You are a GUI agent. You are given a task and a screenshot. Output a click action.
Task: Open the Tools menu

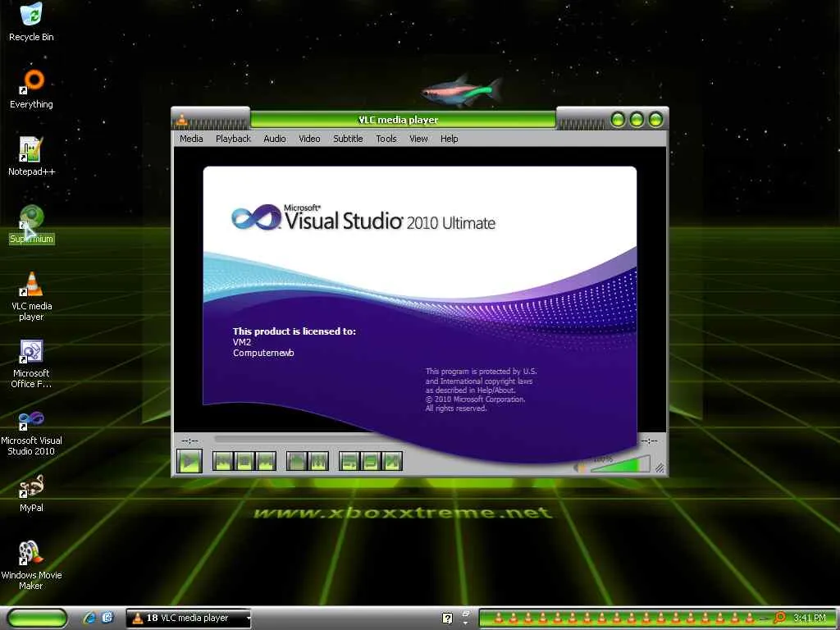click(x=386, y=139)
